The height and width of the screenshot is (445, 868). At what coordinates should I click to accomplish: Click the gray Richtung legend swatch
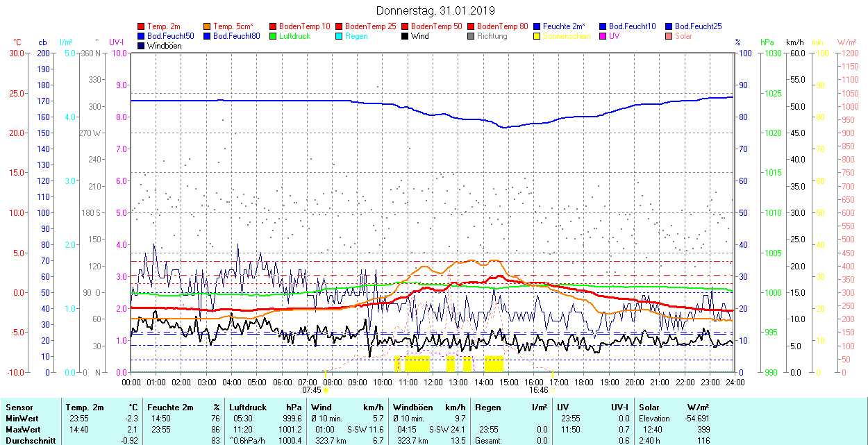tap(471, 36)
